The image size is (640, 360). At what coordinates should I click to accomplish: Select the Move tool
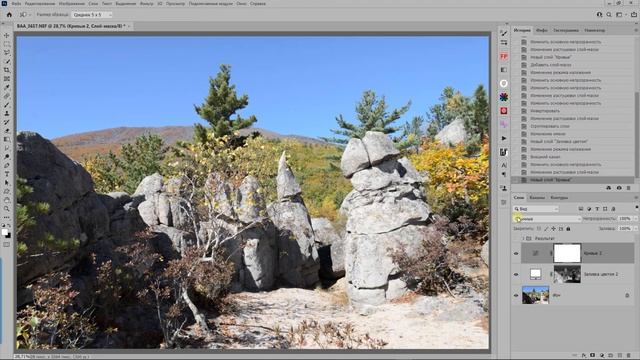pos(7,36)
